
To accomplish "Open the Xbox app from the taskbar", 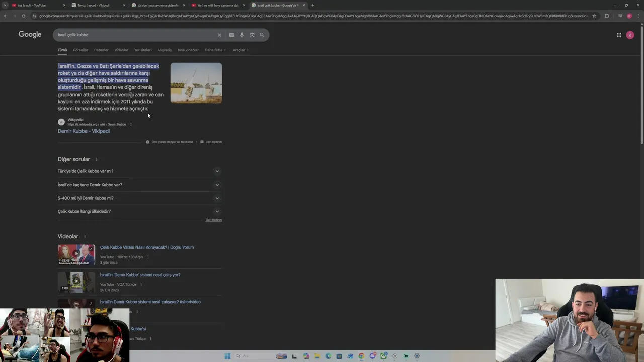I will click(383, 356).
